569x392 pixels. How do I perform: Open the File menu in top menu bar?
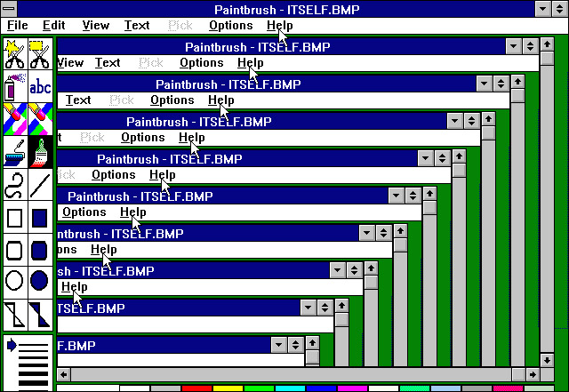tap(17, 26)
